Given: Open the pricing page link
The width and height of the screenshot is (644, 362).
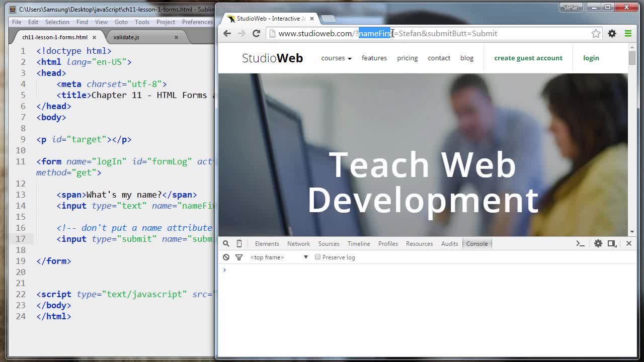Looking at the screenshot, I should [407, 58].
